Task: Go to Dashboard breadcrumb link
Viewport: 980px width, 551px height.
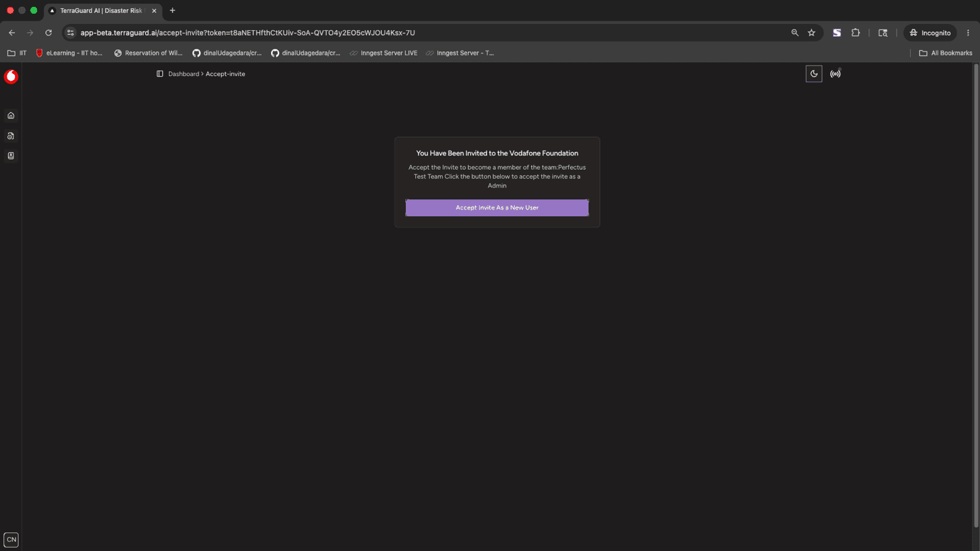Action: [x=183, y=74]
